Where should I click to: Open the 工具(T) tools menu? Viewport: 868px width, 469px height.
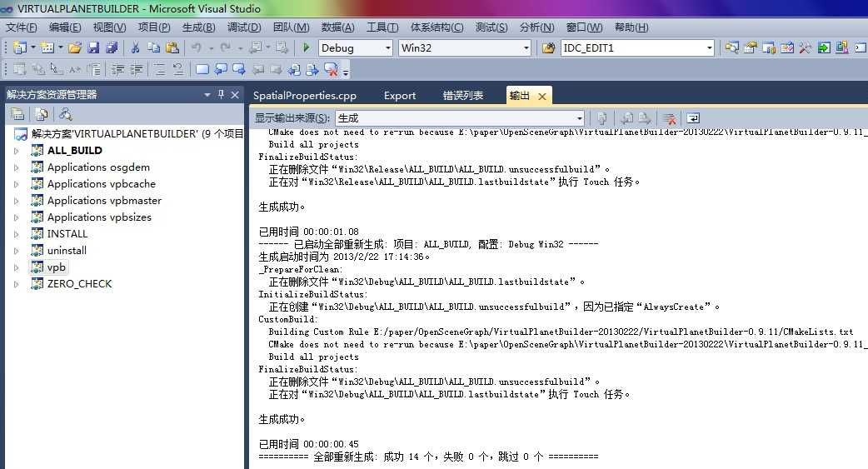pyautogui.click(x=382, y=27)
